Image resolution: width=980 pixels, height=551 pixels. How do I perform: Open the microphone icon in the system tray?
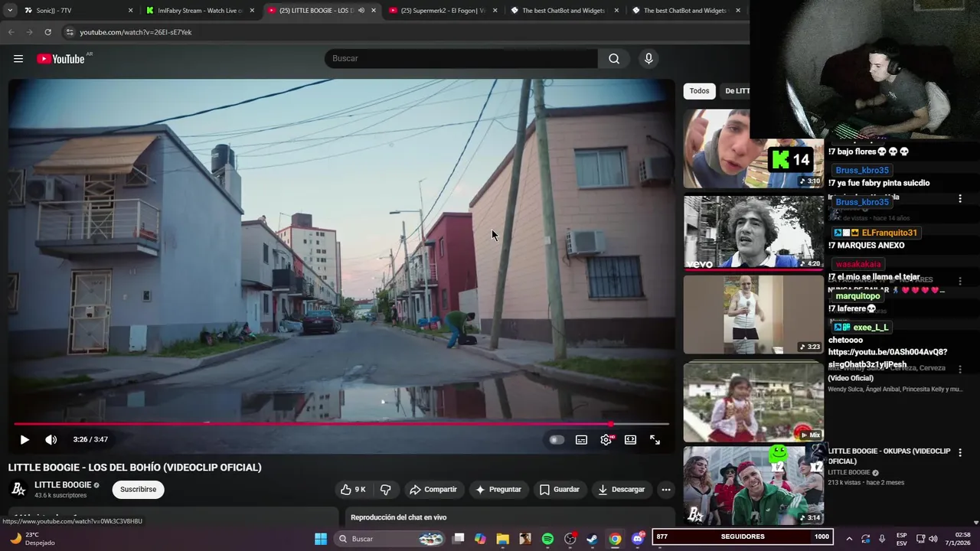[x=882, y=539]
